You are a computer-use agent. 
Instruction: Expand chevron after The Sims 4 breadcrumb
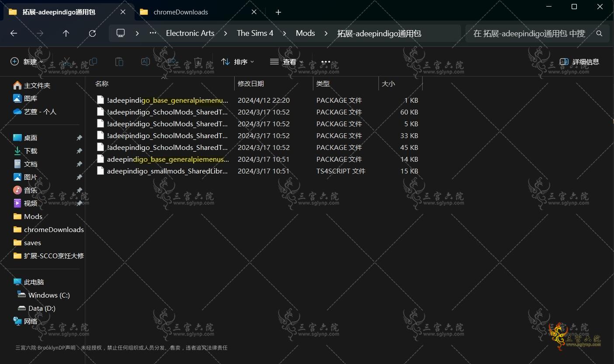pos(284,33)
